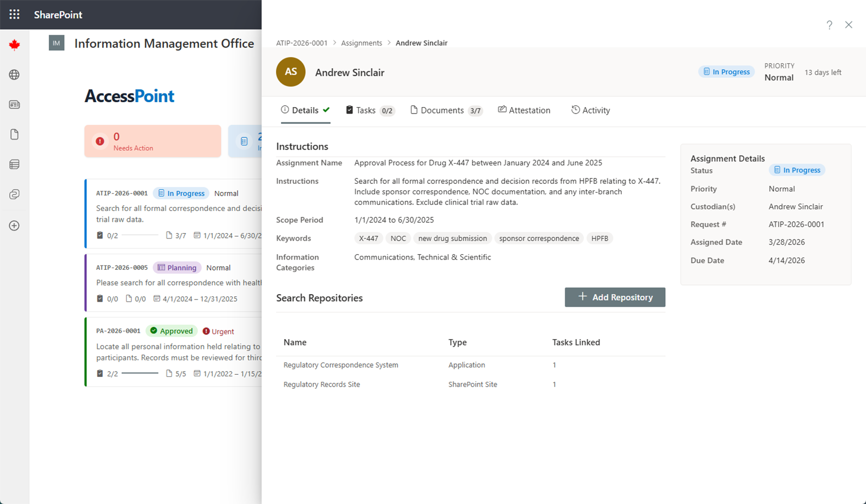Click Andrew Sinclair's AS avatar
Viewport: 866px width, 504px height.
click(x=291, y=72)
